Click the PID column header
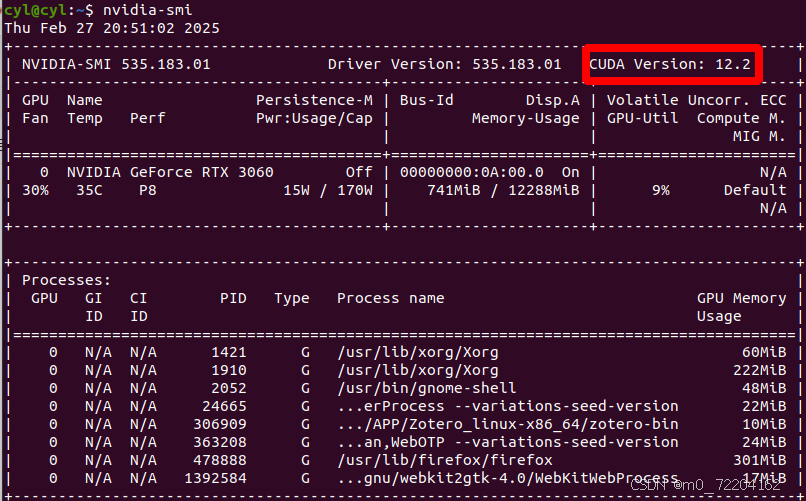 233,299
